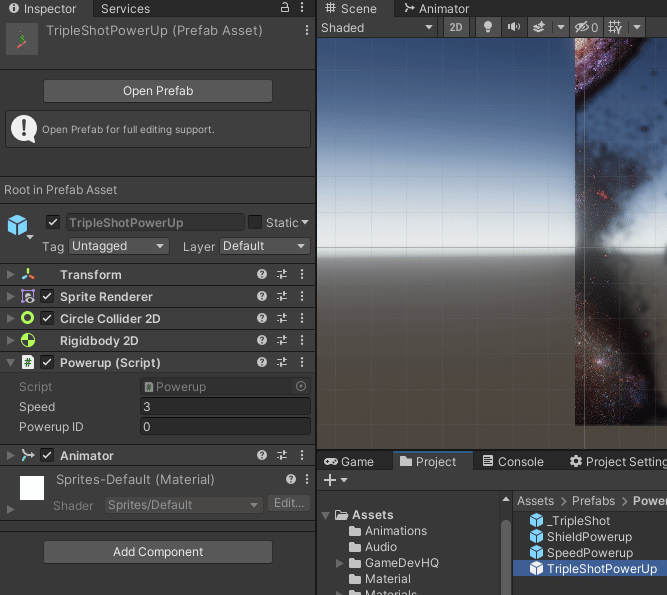
Task: Click the Open Prefab button
Action: 158,91
